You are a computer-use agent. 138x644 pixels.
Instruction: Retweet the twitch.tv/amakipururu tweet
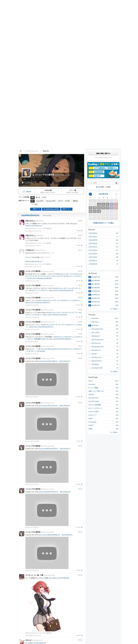click(x=79, y=231)
